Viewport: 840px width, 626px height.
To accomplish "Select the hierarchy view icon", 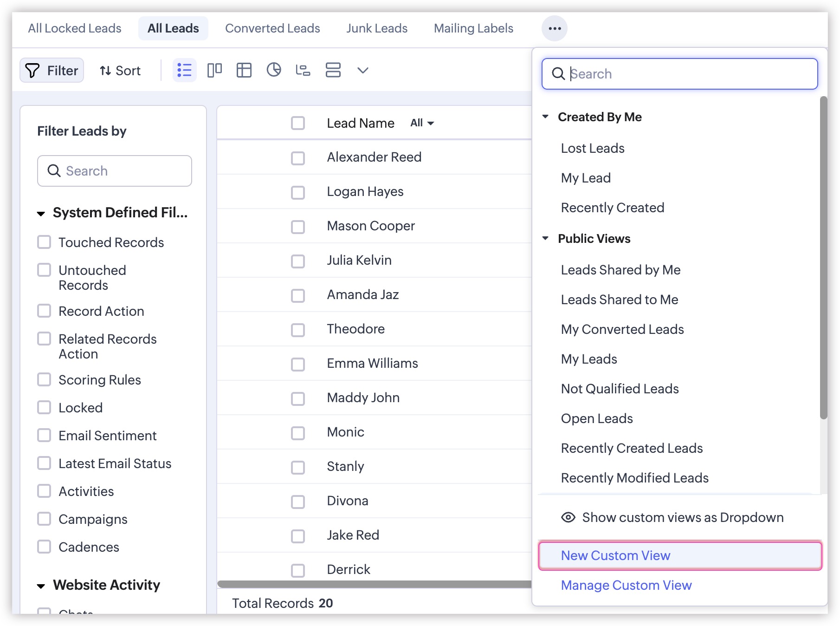I will tap(303, 71).
